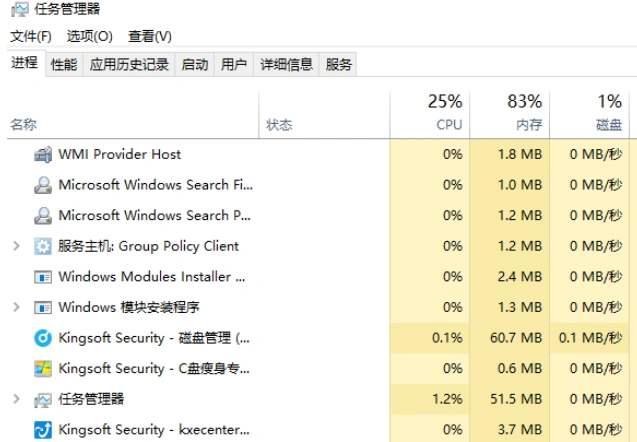The height and width of the screenshot is (442, 637).
Task: Select Microsoft Windows Search Fi... process icon
Action: pos(43,185)
